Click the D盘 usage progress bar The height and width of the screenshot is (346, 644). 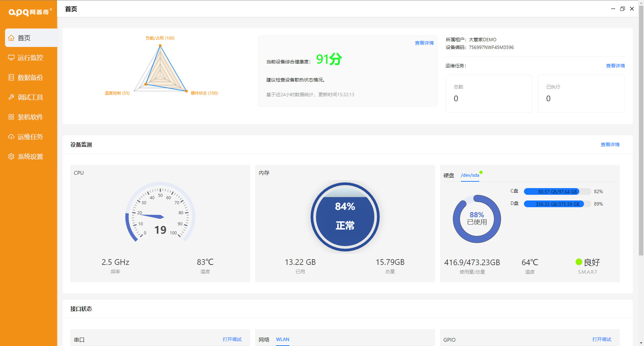pyautogui.click(x=557, y=204)
